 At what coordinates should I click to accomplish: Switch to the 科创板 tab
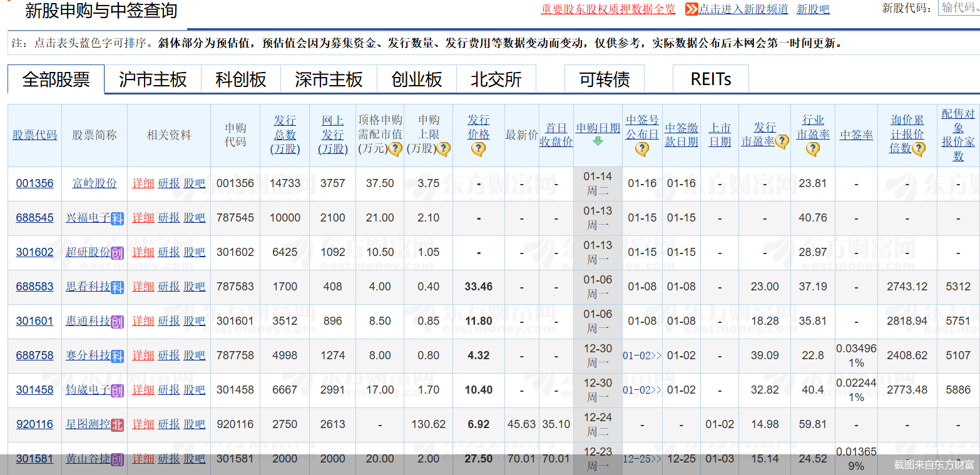pyautogui.click(x=241, y=79)
